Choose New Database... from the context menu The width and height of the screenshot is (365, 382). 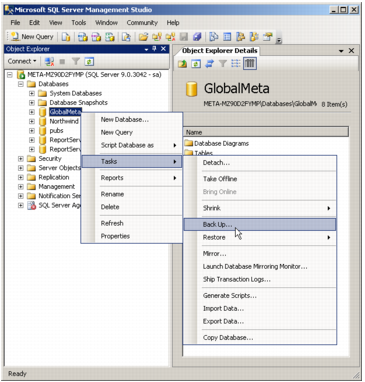132,119
